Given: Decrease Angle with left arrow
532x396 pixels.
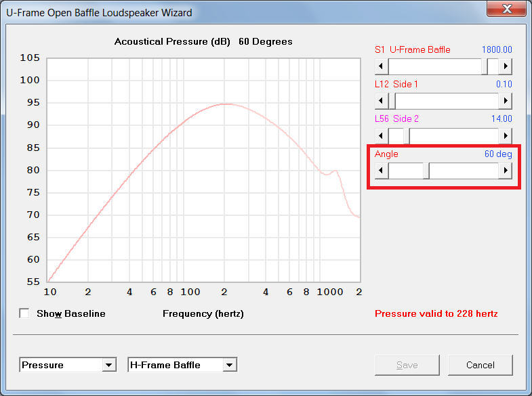Looking at the screenshot, I should click(382, 171).
